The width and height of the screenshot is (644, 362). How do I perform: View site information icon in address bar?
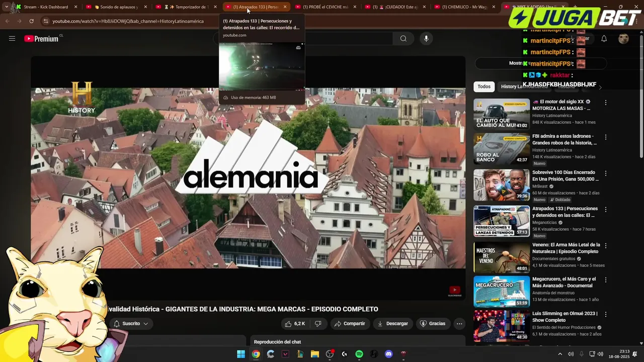(x=46, y=21)
